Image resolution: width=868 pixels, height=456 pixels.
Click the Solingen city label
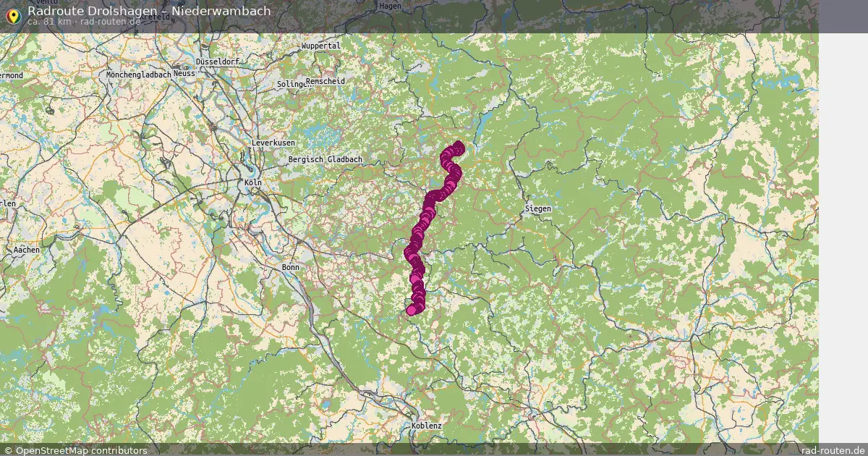click(x=293, y=85)
